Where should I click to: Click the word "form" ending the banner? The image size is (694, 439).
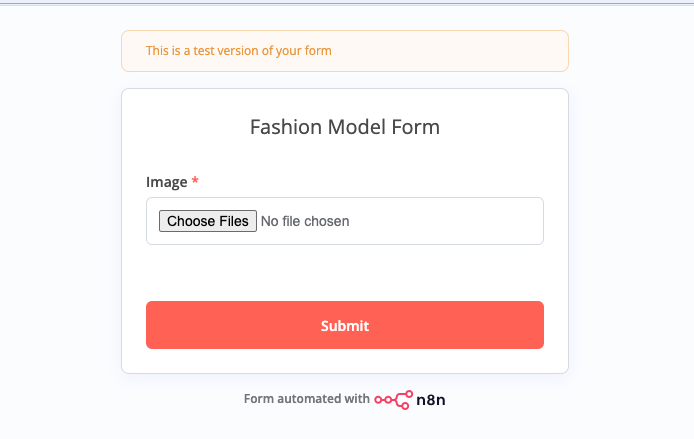[317, 51]
